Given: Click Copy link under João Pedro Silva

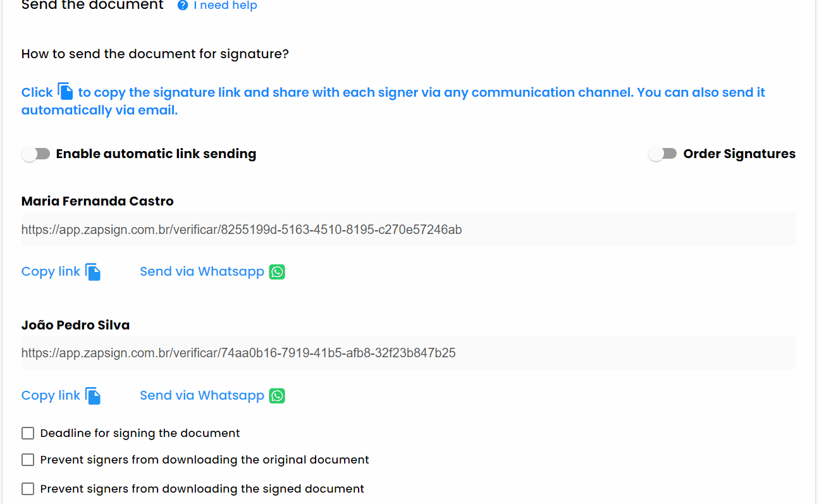Looking at the screenshot, I should pos(51,395).
